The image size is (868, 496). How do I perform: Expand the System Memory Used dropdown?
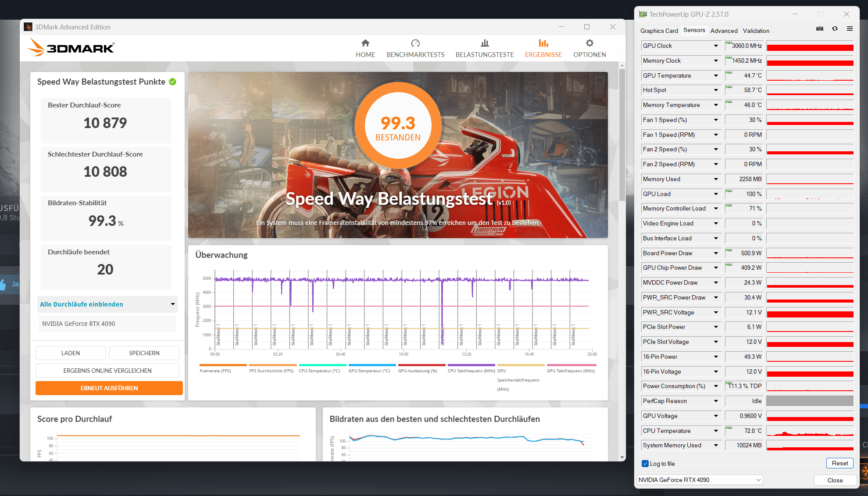point(716,445)
